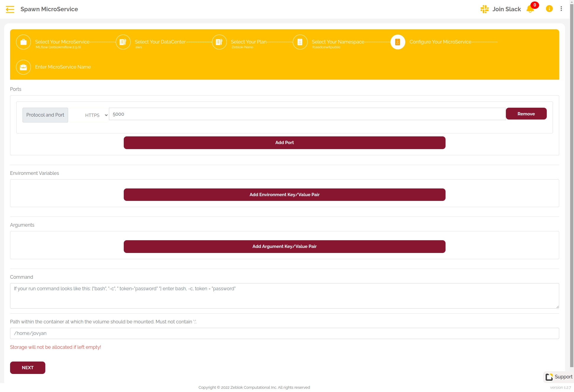This screenshot has width=574, height=392.
Task: Open the notifications bell icon
Action: point(530,9)
